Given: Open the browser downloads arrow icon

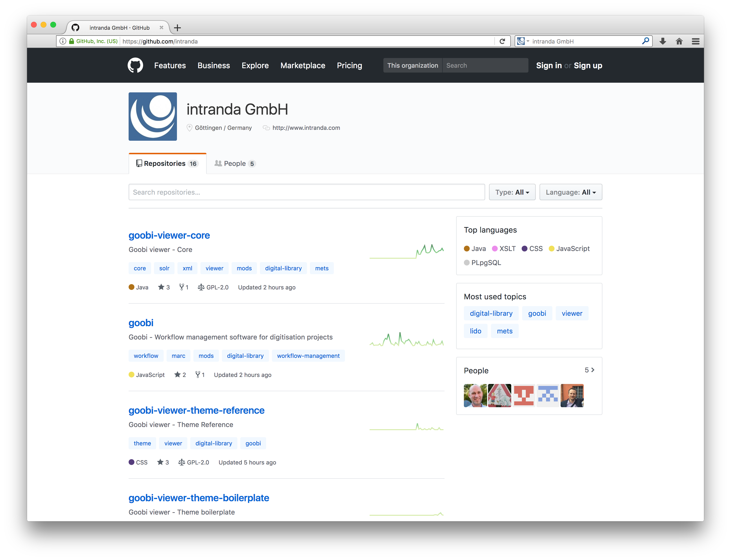Looking at the screenshot, I should 662,41.
